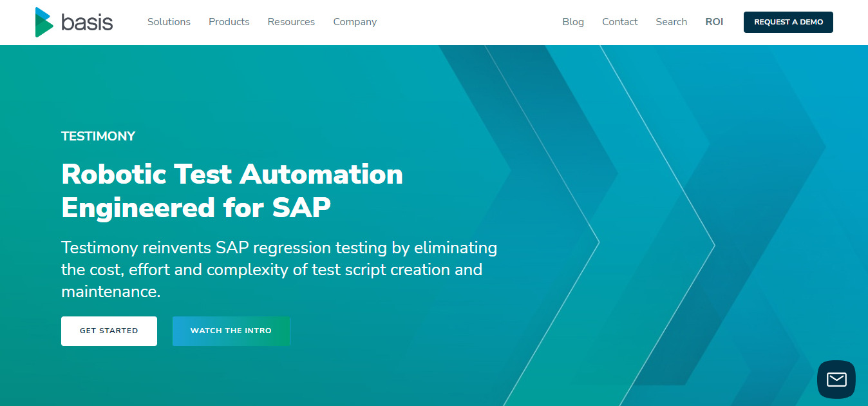Go to the Blog page

click(573, 22)
